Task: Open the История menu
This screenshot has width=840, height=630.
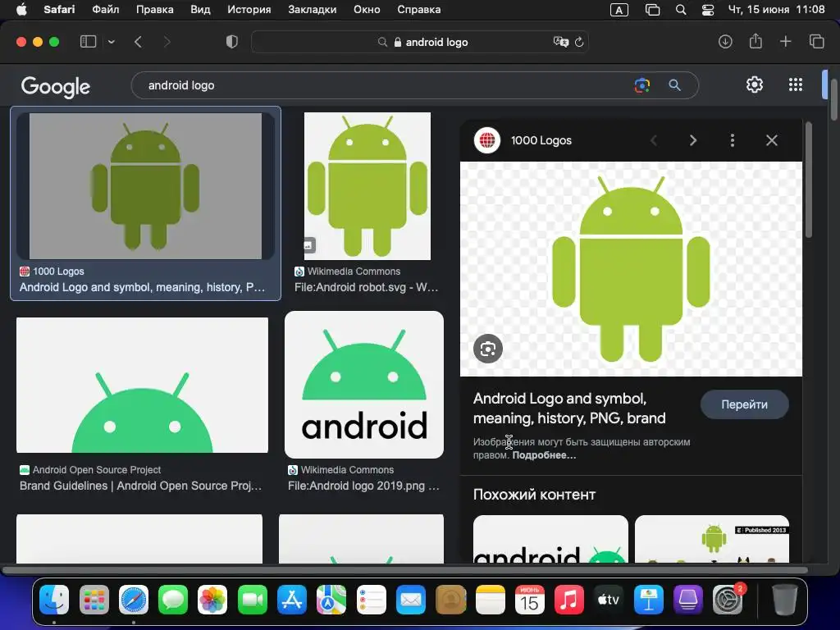Action: (x=249, y=10)
